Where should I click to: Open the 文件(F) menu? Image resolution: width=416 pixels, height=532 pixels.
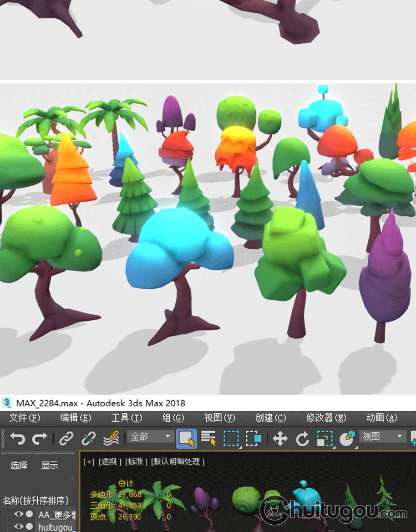pyautogui.click(x=25, y=418)
